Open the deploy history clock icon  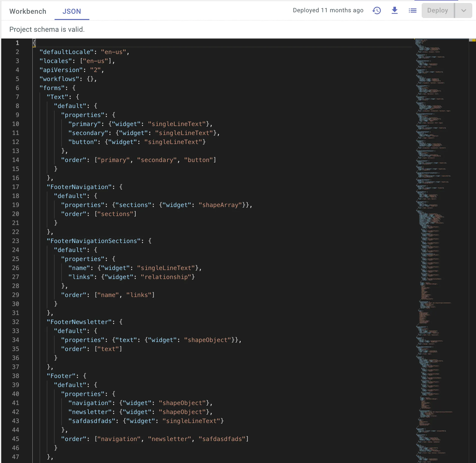pyautogui.click(x=377, y=10)
